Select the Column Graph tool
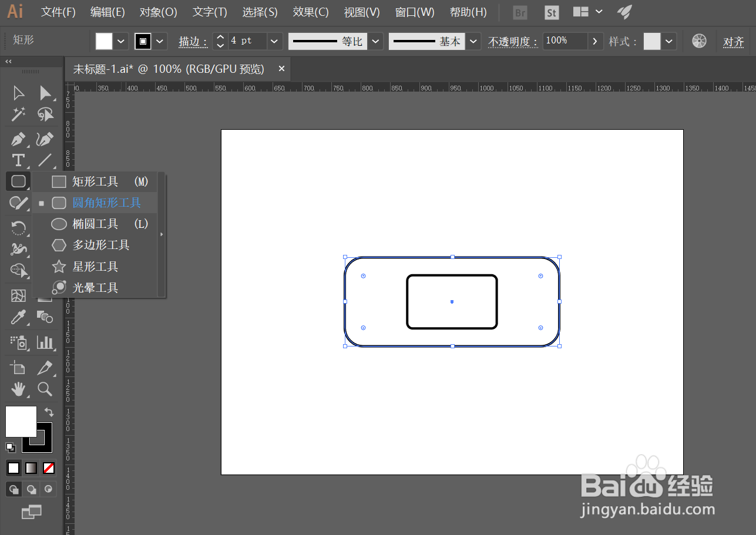The width and height of the screenshot is (756, 535). pos(45,342)
